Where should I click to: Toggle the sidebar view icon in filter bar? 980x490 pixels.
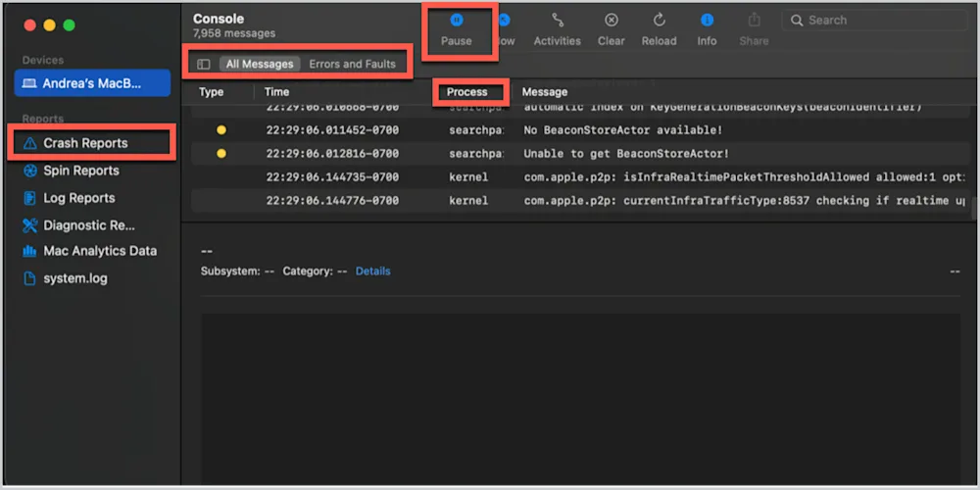pyautogui.click(x=203, y=64)
